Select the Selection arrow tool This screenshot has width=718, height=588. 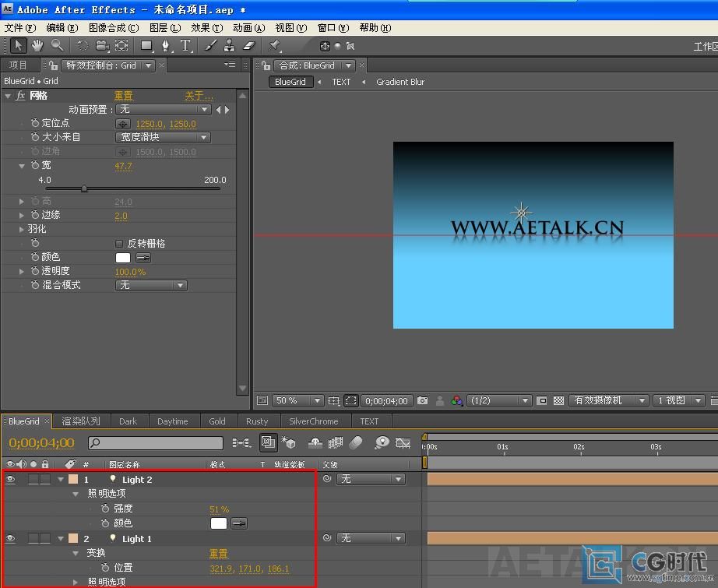coord(19,45)
